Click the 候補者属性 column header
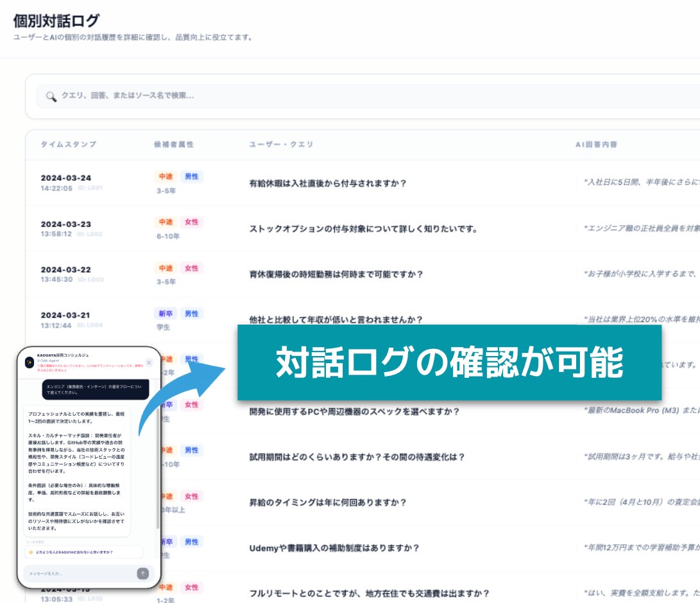Screen dimensions: 700x603 point(174,144)
